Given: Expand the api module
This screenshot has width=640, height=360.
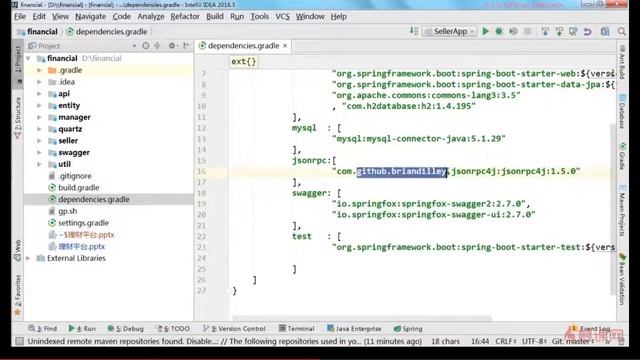Looking at the screenshot, I should (x=40, y=94).
